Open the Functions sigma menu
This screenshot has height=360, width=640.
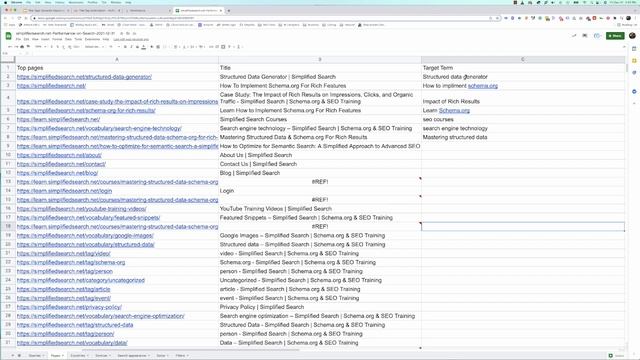point(238,47)
